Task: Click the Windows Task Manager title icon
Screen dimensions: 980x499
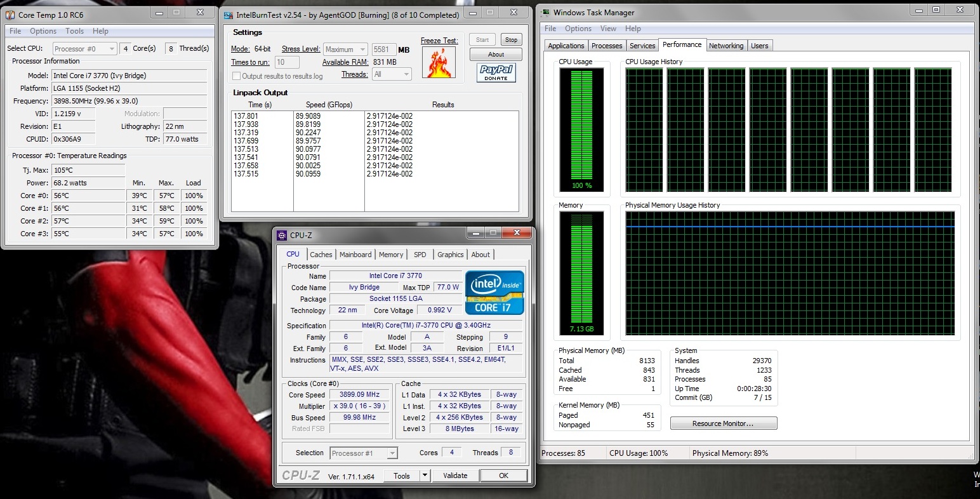Action: pyautogui.click(x=545, y=12)
